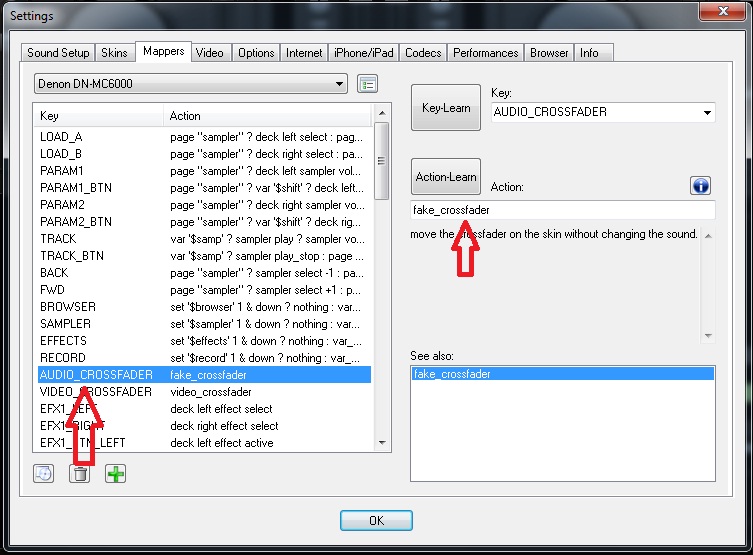The image size is (753, 555).
Task: Select the TRACK_BTN row
Action: (x=204, y=256)
